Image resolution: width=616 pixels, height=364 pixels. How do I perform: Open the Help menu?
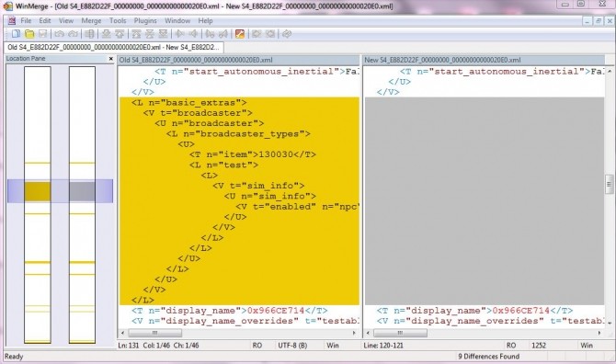pyautogui.click(x=205, y=20)
